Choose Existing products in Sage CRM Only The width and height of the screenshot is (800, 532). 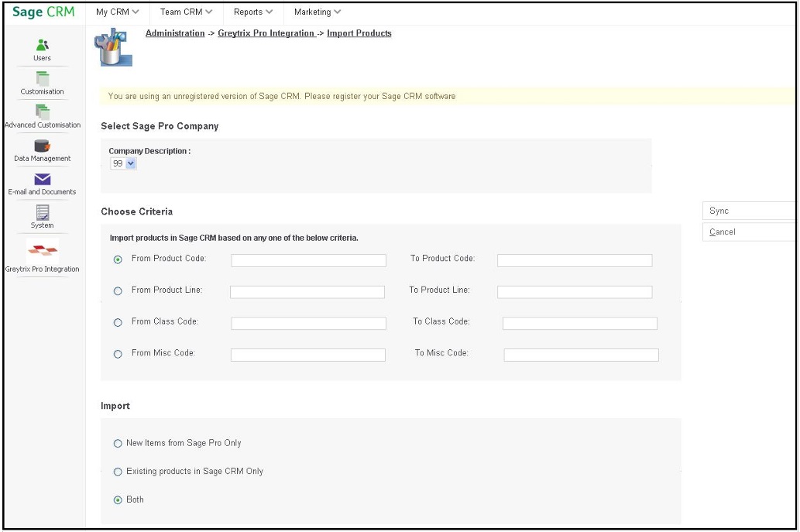pyautogui.click(x=118, y=472)
